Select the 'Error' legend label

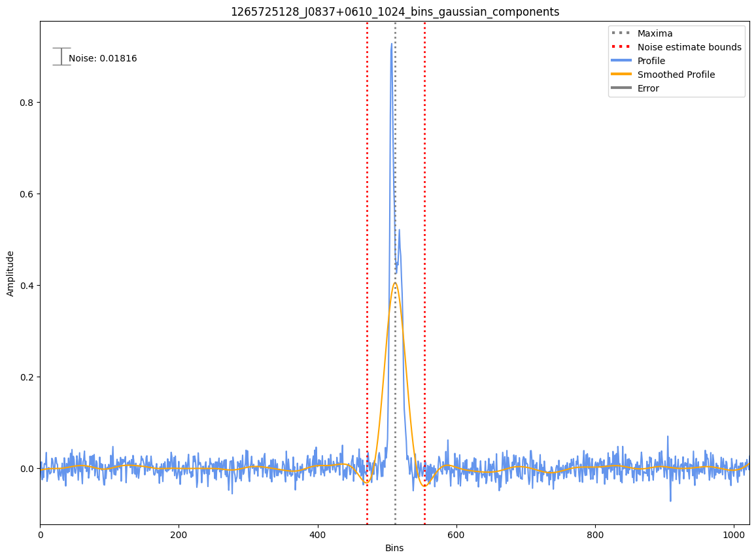point(648,88)
